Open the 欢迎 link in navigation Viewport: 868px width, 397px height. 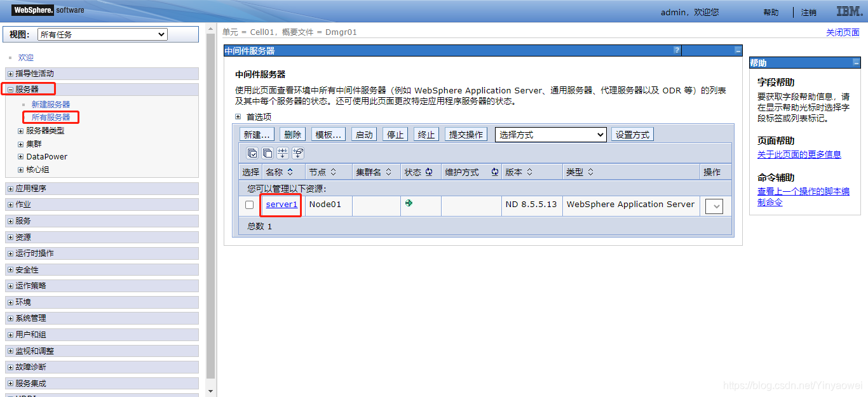click(26, 58)
